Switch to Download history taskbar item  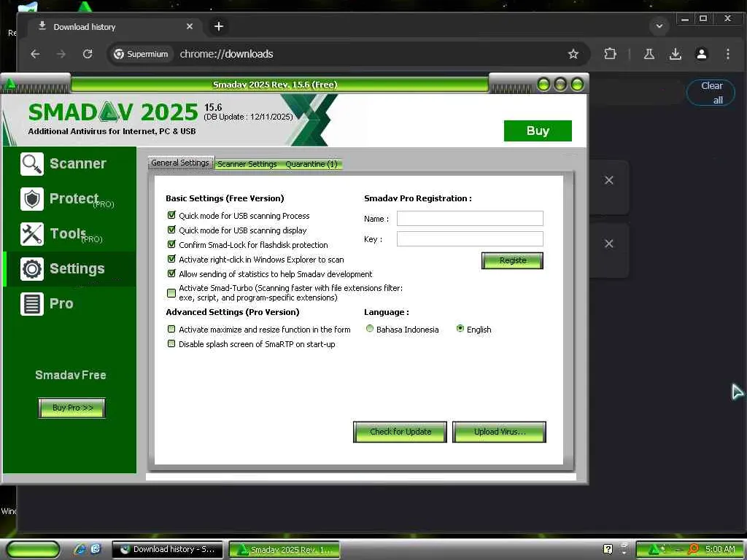167,550
